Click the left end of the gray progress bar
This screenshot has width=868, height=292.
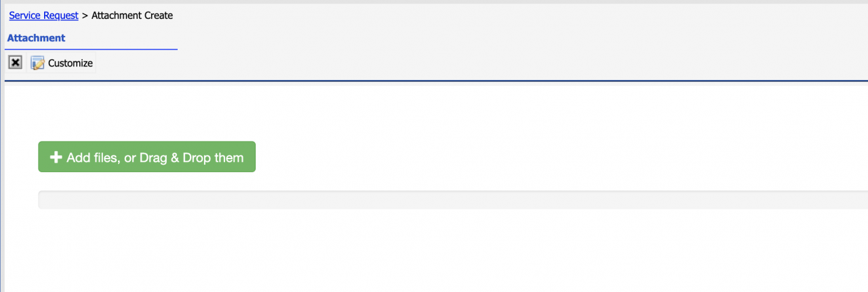[x=43, y=200]
